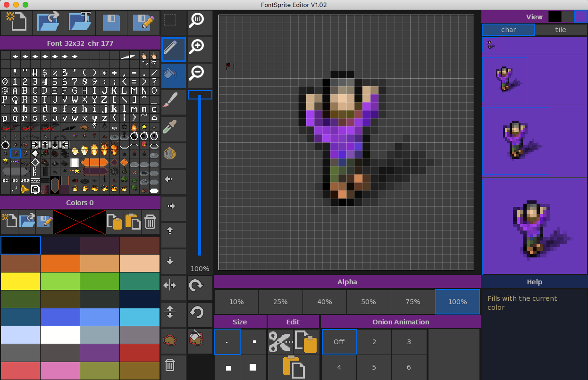
Task: Save the font using the floppy disk icon
Action: point(111,22)
